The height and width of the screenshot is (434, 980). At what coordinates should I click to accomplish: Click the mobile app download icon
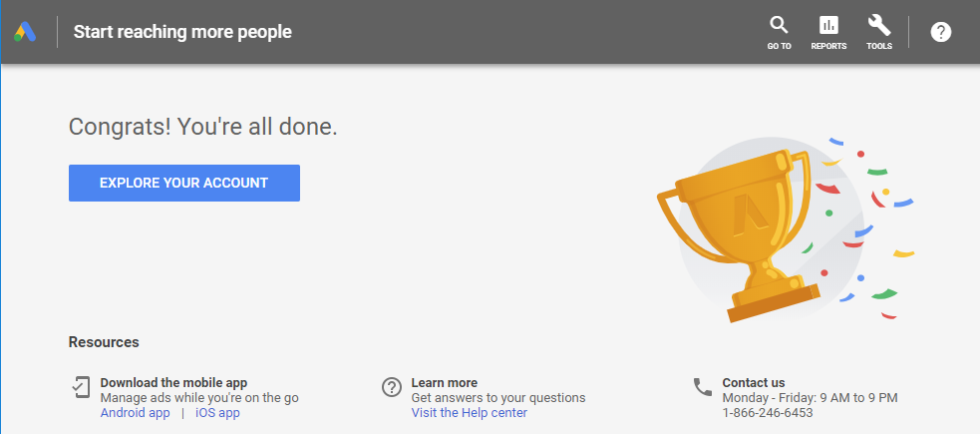tap(82, 387)
